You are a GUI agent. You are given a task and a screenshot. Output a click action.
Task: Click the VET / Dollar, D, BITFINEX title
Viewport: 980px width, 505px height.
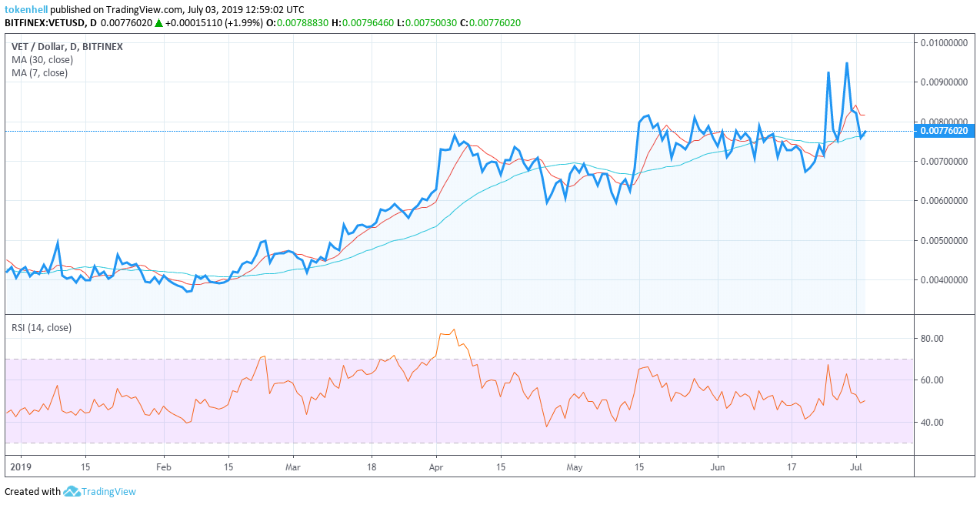point(67,47)
